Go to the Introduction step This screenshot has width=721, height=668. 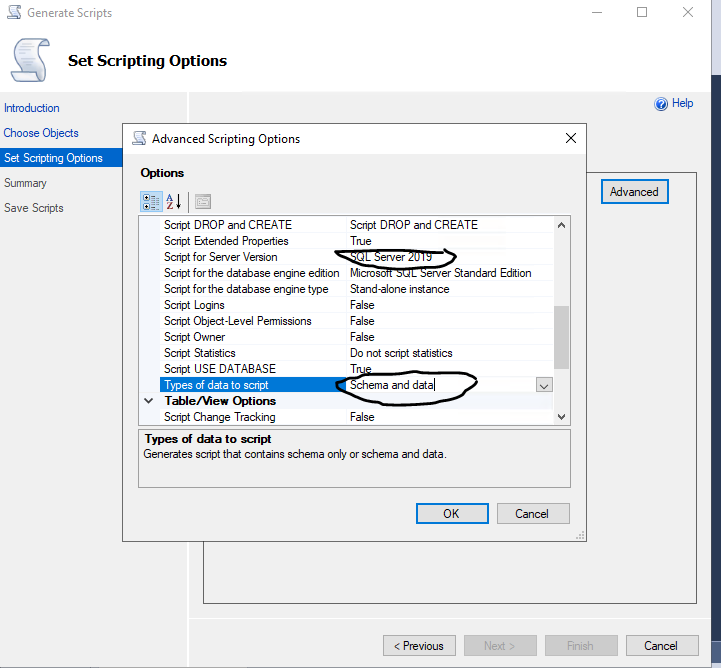tap(32, 108)
